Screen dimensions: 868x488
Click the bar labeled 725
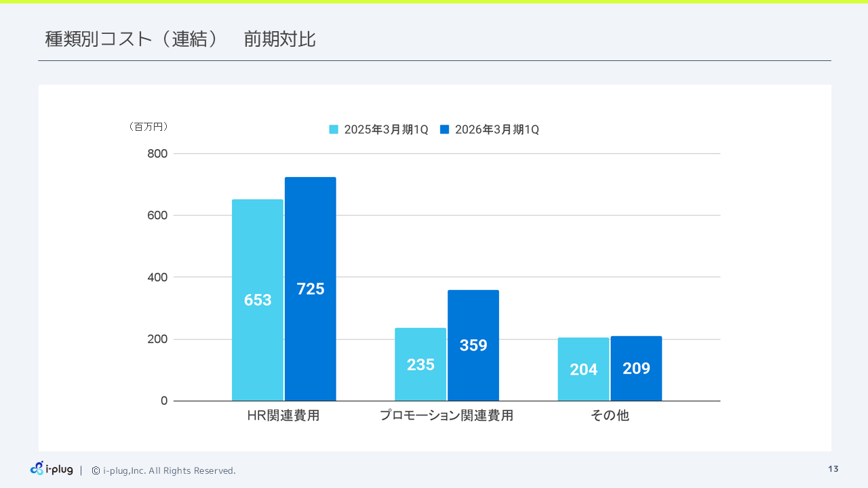[x=311, y=289]
